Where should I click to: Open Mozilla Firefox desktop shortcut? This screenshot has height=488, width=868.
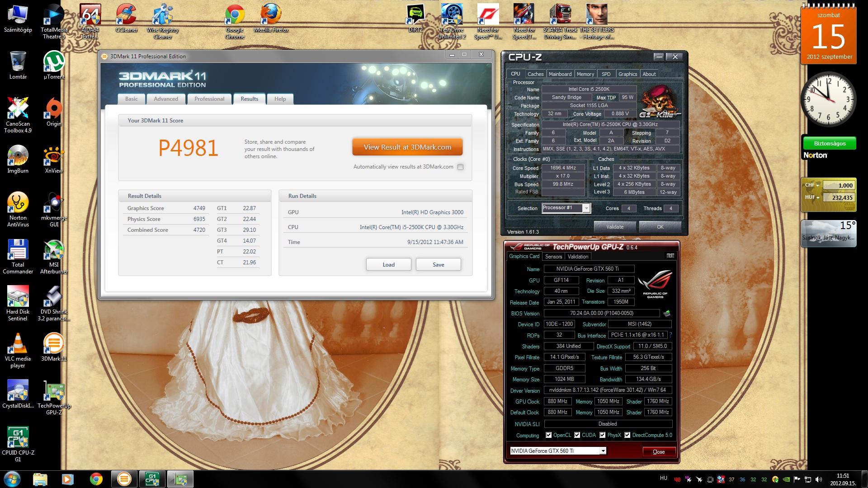click(x=271, y=19)
